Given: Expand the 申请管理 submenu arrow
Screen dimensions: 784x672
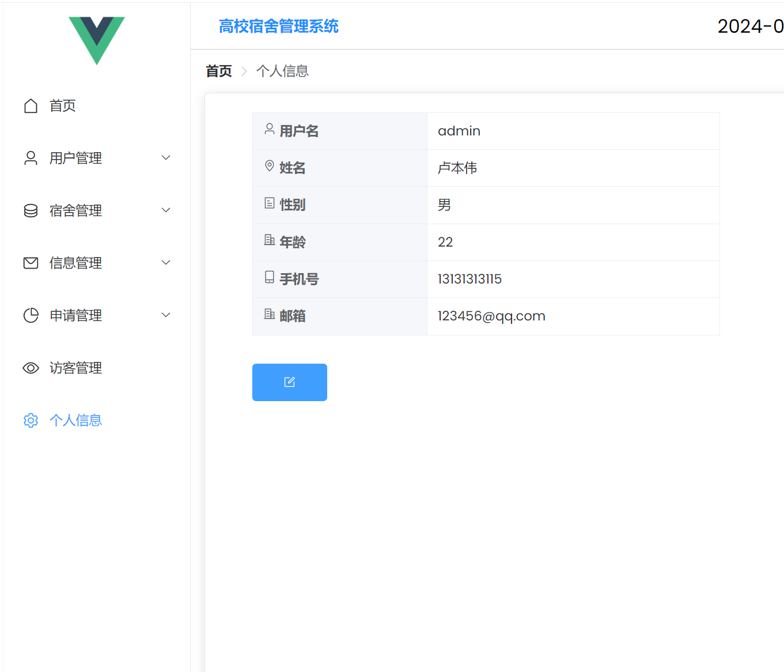Looking at the screenshot, I should click(x=166, y=315).
